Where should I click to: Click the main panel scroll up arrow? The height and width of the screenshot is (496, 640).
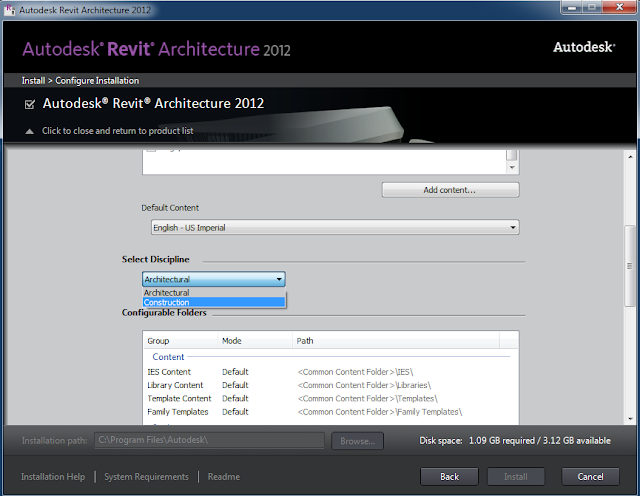coord(630,157)
